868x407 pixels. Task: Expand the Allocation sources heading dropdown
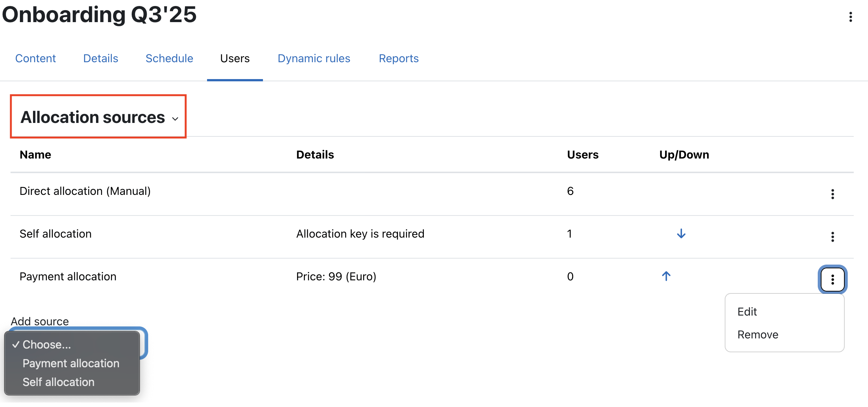point(93,117)
